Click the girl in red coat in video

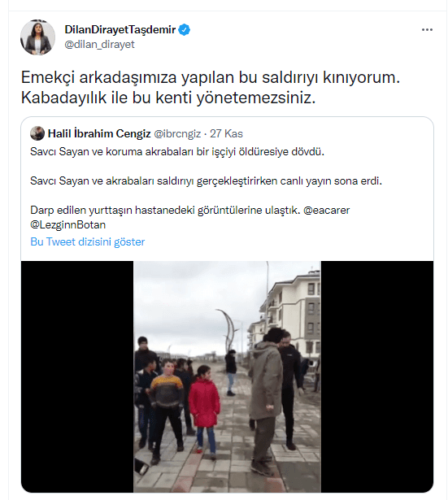pyautogui.click(x=204, y=410)
